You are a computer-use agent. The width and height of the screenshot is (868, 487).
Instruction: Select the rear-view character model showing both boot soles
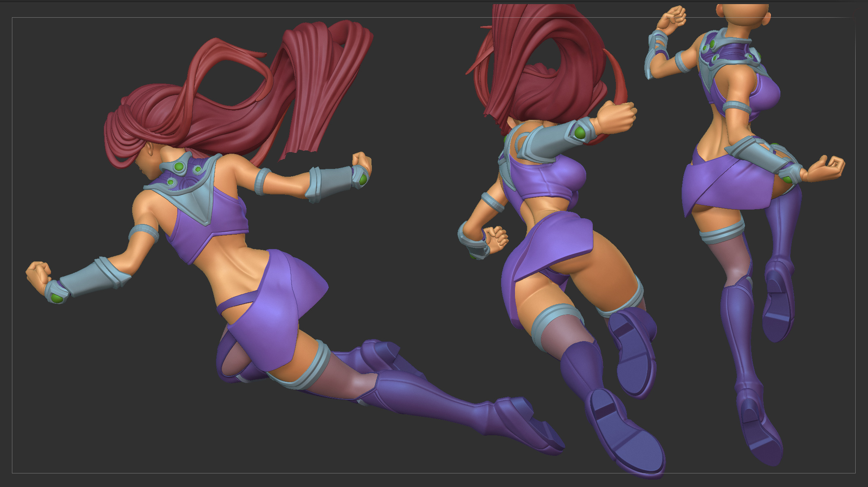pos(562,242)
